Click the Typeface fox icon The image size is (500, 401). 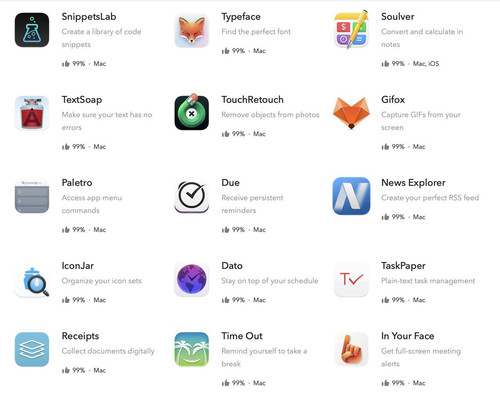(x=192, y=30)
